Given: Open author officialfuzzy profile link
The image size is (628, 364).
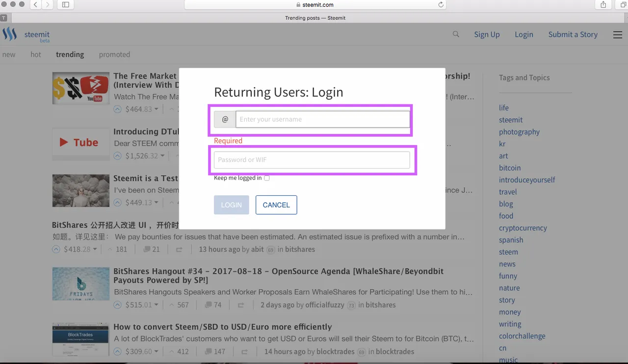Looking at the screenshot, I should (x=326, y=305).
